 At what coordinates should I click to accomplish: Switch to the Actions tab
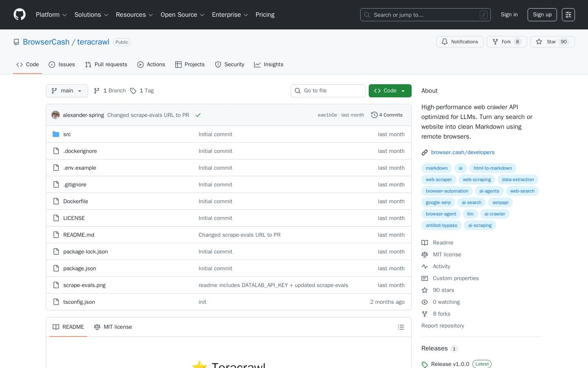pos(151,65)
